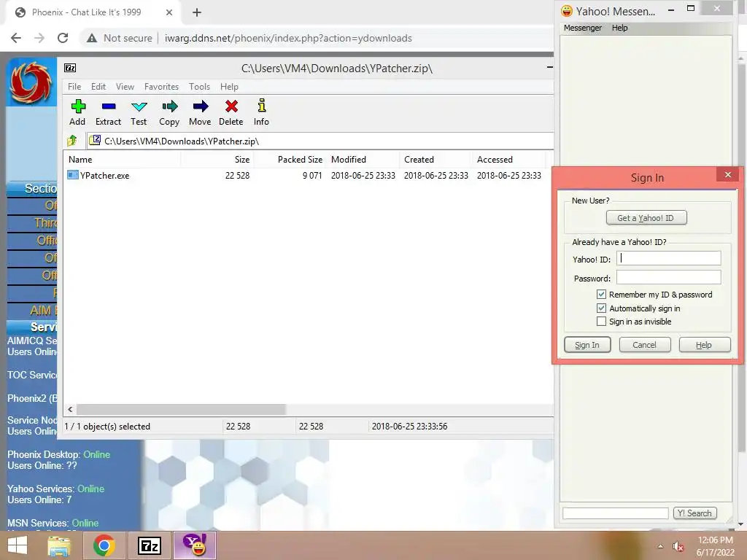Open Info for the selected file
The height and width of the screenshot is (560, 747).
[x=261, y=112]
